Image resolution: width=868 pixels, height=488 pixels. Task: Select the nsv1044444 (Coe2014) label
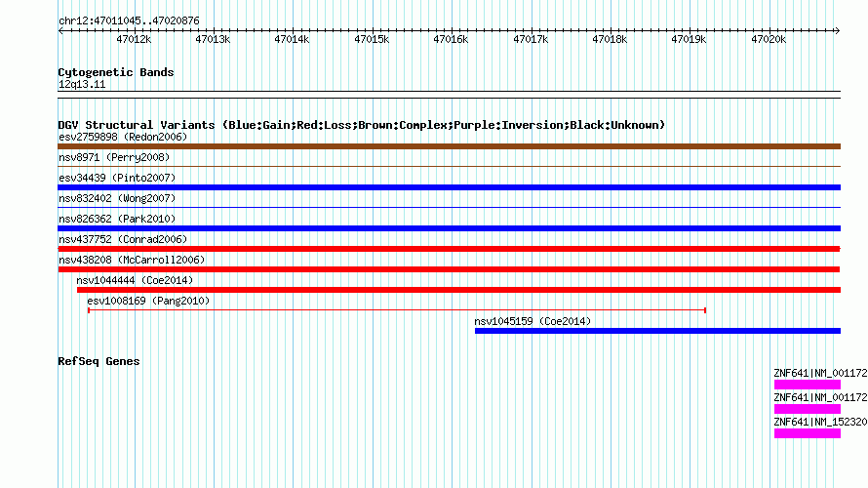pyautogui.click(x=135, y=280)
